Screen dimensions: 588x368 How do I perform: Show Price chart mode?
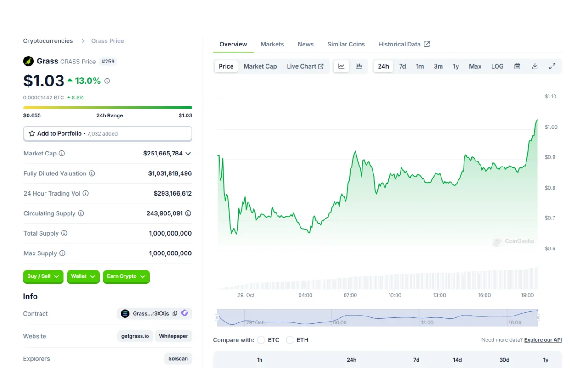tap(226, 66)
